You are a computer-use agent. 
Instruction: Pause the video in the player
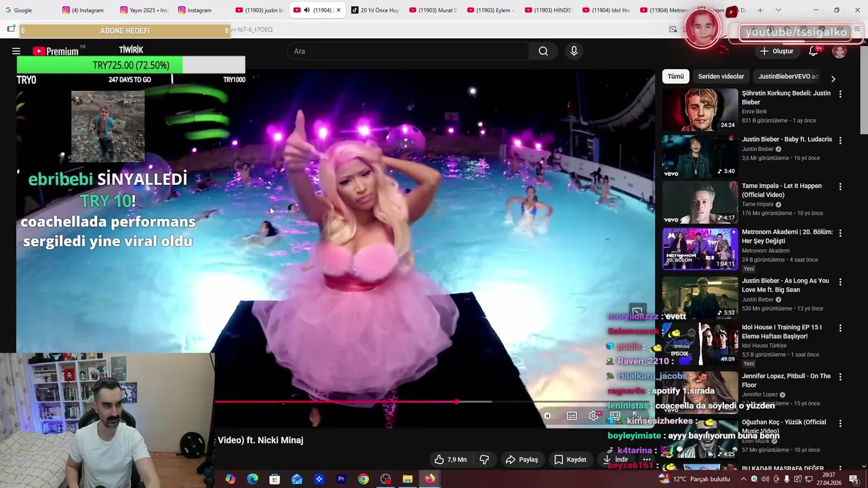547,415
